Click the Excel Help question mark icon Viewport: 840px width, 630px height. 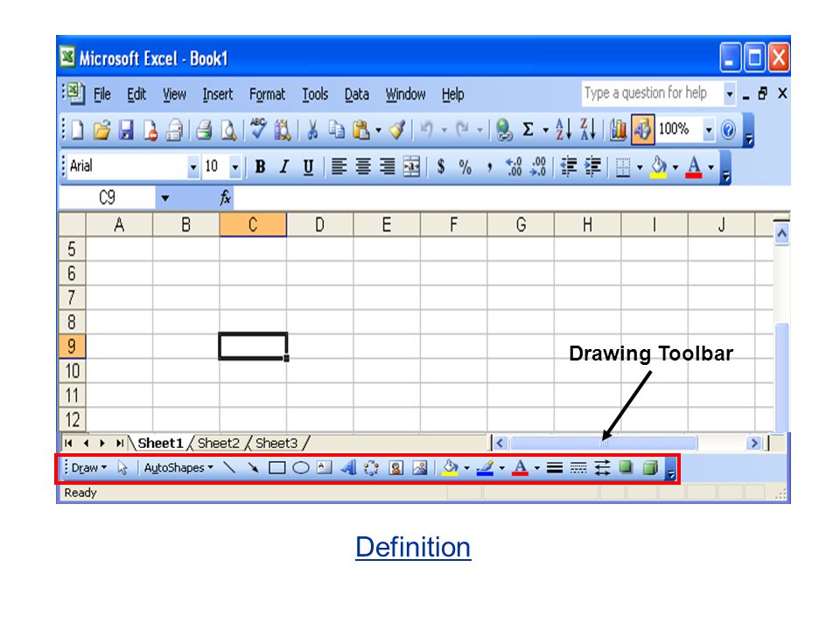coord(728,129)
